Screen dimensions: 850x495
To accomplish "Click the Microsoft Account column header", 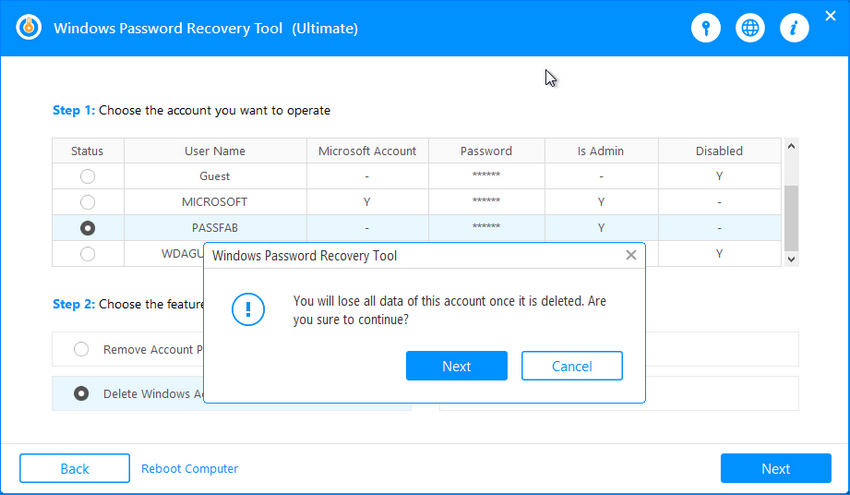I will (x=367, y=151).
